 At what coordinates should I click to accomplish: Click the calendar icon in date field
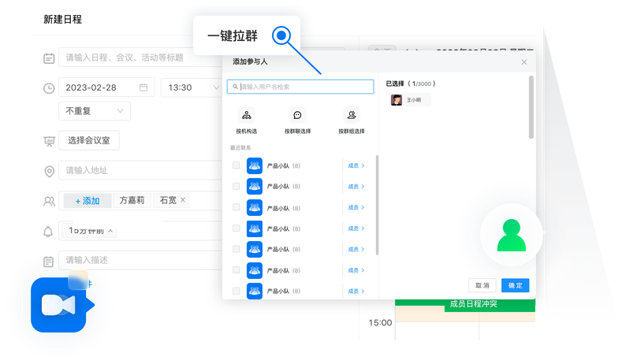(143, 87)
